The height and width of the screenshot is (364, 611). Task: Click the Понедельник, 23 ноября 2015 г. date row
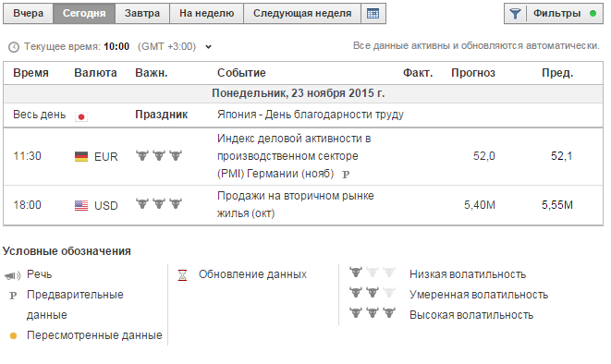303,93
